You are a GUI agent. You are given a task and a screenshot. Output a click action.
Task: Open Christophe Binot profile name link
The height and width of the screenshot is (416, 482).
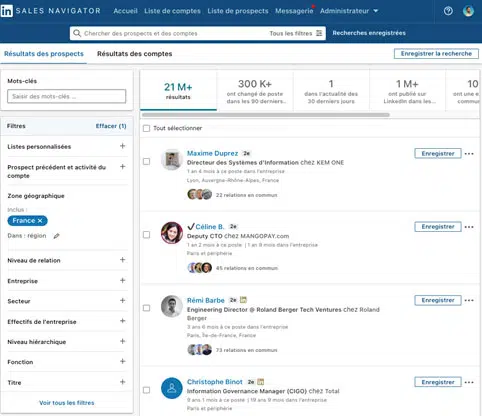point(215,382)
